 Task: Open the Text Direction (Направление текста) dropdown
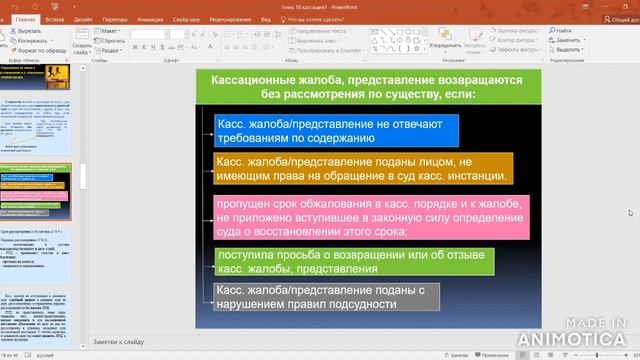(319, 31)
